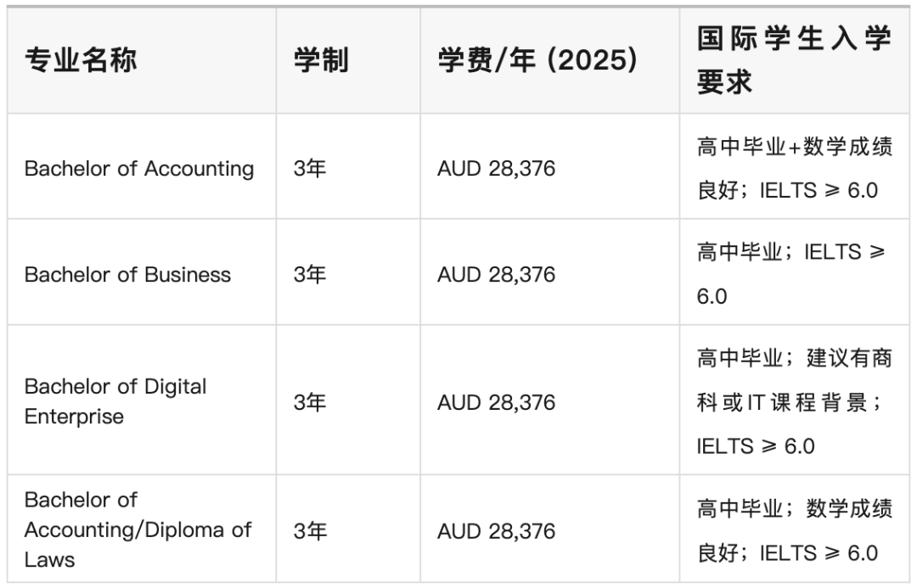Click the Bachelor of Digital Enterprise cell
This screenshot has height=588, width=917.
tap(115, 401)
